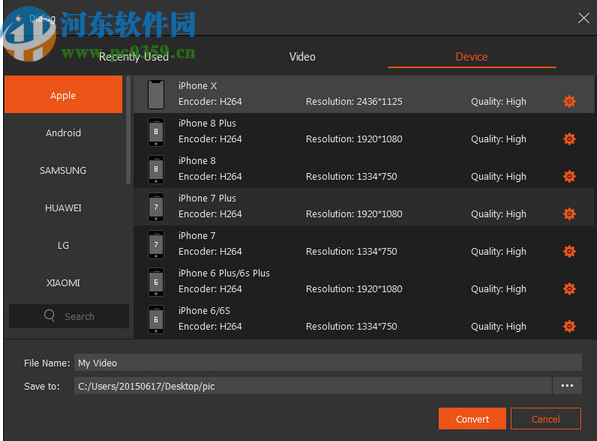
Task: Select the iPhone 7 profile name
Action: click(197, 236)
